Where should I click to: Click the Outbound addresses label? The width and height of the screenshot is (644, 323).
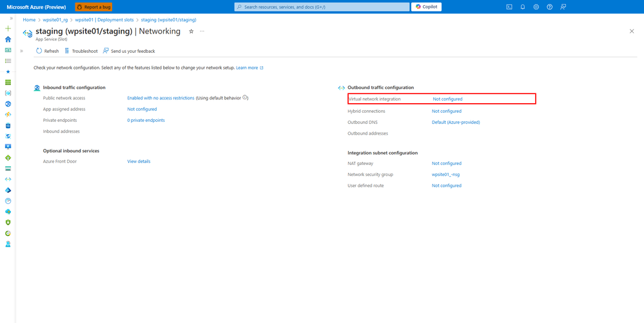click(367, 133)
